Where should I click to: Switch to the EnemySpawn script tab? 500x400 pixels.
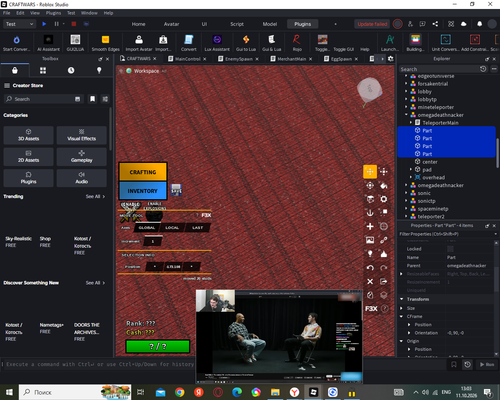[x=238, y=59]
